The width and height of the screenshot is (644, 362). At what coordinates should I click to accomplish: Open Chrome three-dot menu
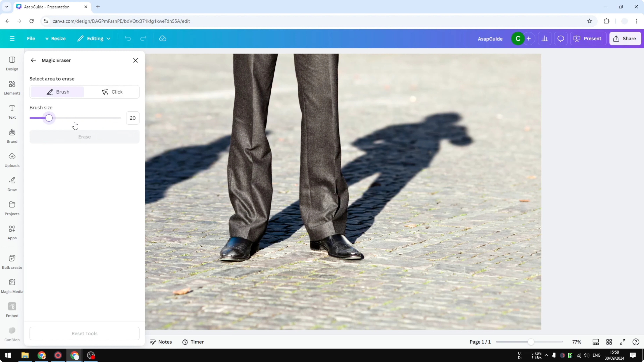(x=636, y=21)
